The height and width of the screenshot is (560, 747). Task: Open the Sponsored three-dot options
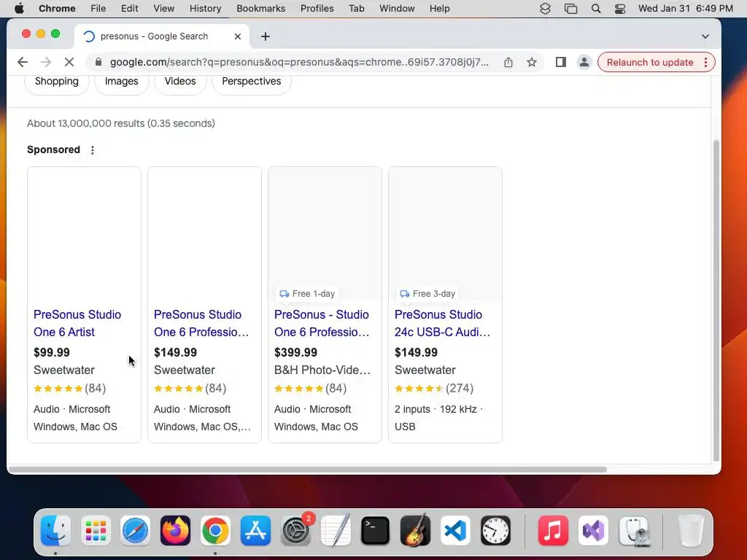pyautogui.click(x=93, y=150)
